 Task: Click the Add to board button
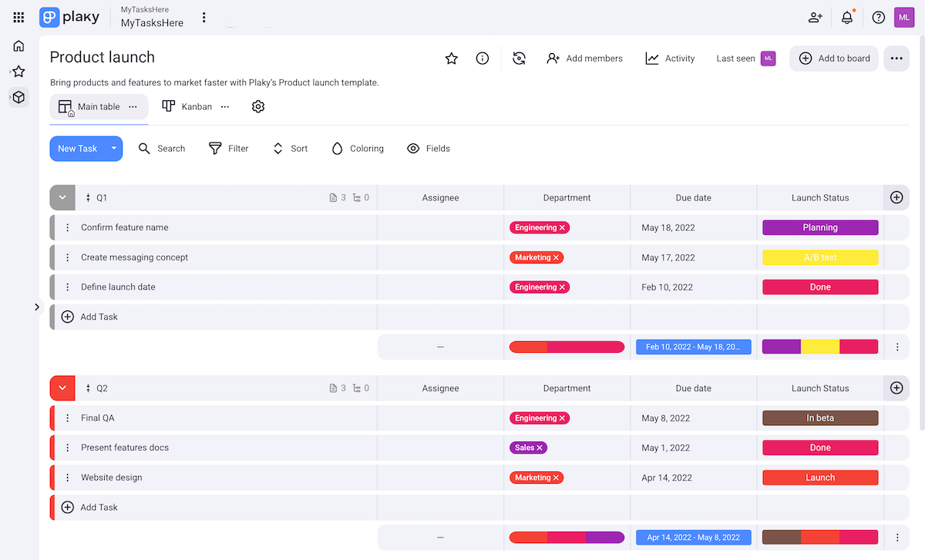(x=834, y=59)
